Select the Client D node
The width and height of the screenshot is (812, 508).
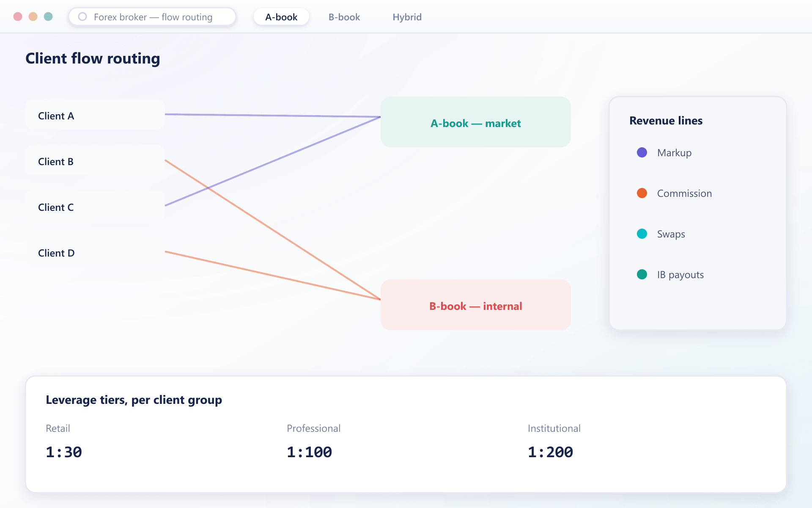(95, 252)
